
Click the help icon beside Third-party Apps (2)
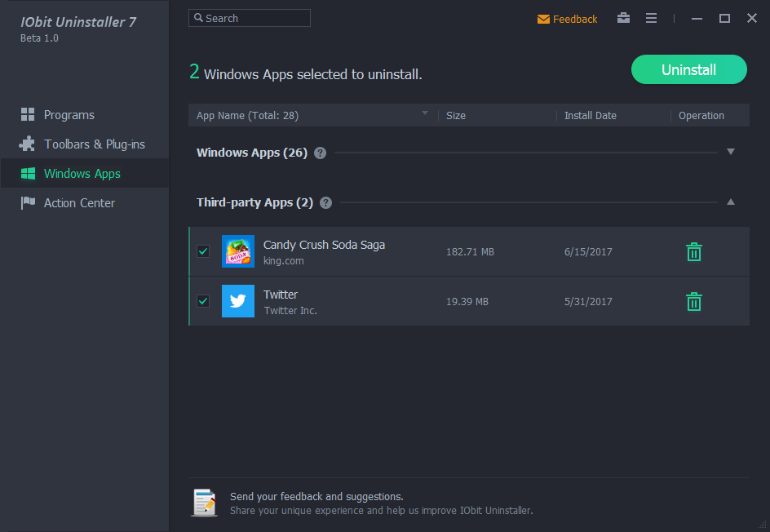click(326, 202)
